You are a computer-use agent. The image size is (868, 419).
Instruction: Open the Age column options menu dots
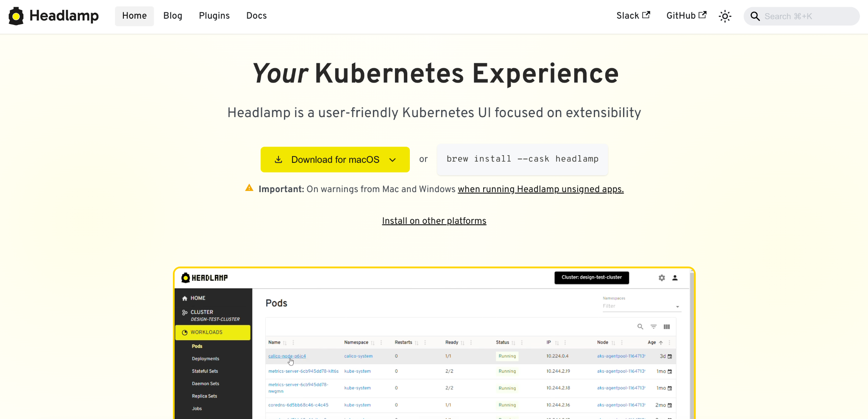(669, 343)
